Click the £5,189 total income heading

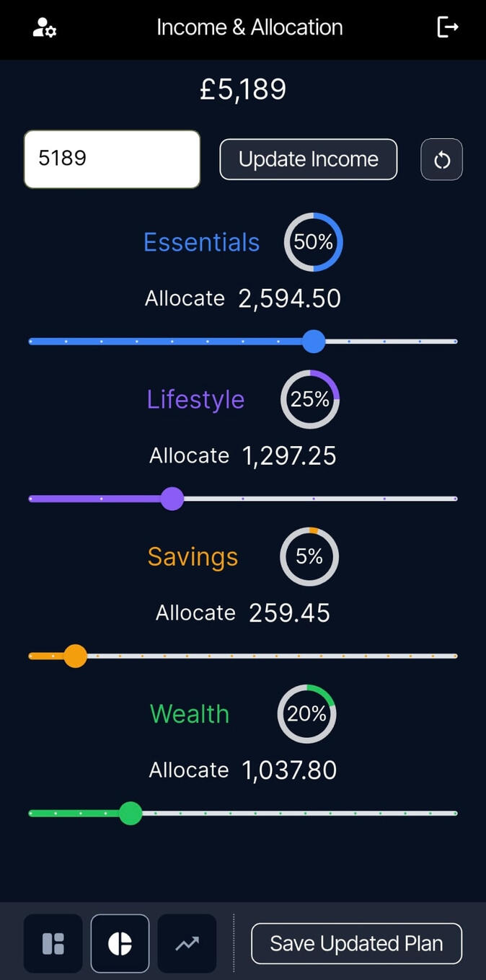click(243, 90)
